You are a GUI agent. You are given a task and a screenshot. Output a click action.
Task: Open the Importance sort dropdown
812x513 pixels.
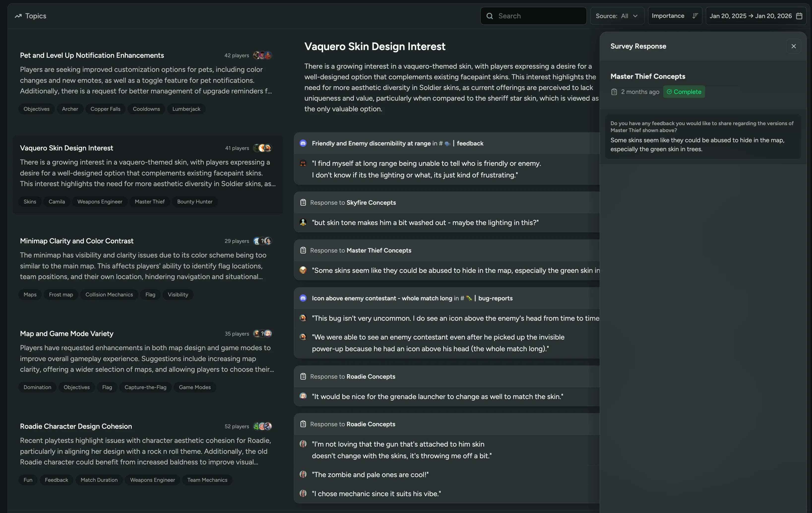tap(668, 16)
